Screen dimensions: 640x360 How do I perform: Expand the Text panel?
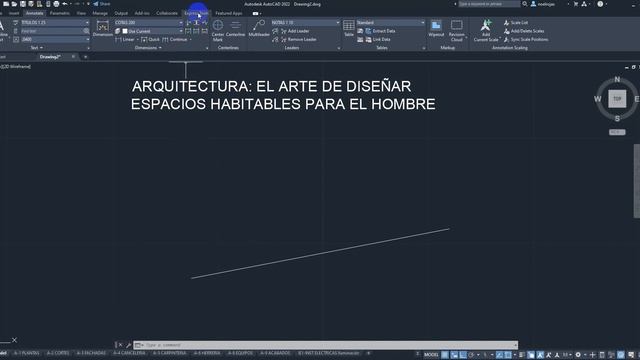(x=37, y=48)
